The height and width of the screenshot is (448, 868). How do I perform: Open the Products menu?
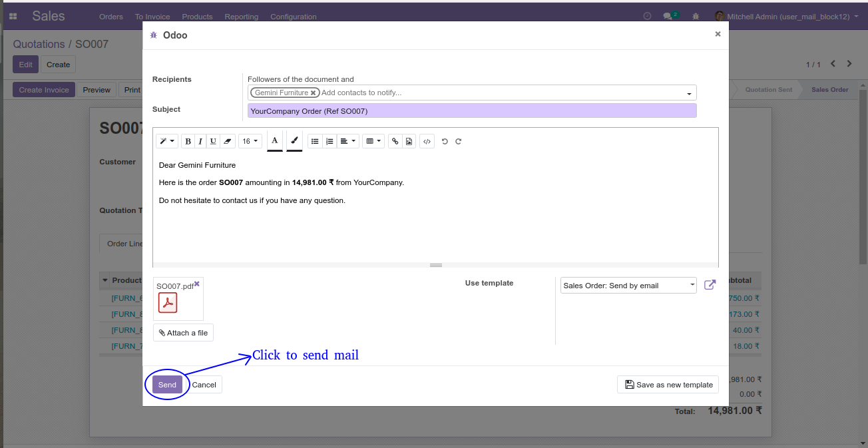pyautogui.click(x=197, y=17)
